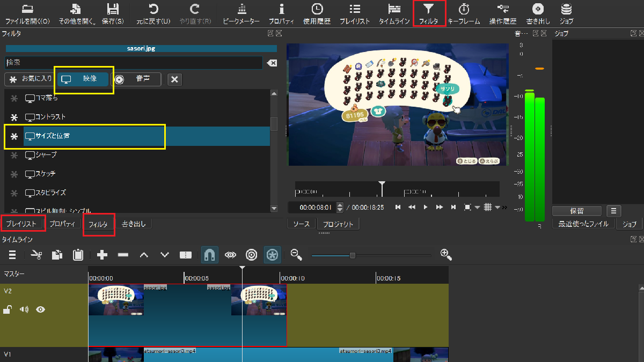Mute track V2 with speaker icon

pyautogui.click(x=24, y=309)
